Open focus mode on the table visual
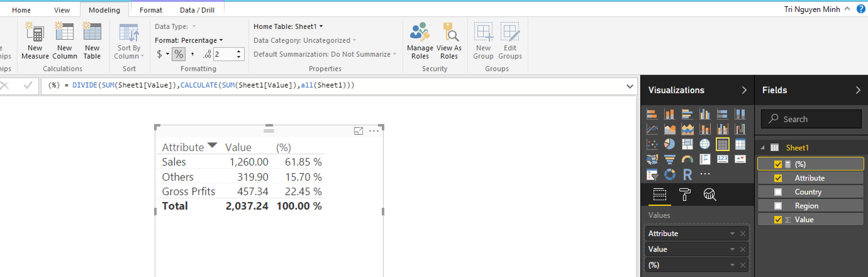The width and height of the screenshot is (868, 277). (358, 131)
